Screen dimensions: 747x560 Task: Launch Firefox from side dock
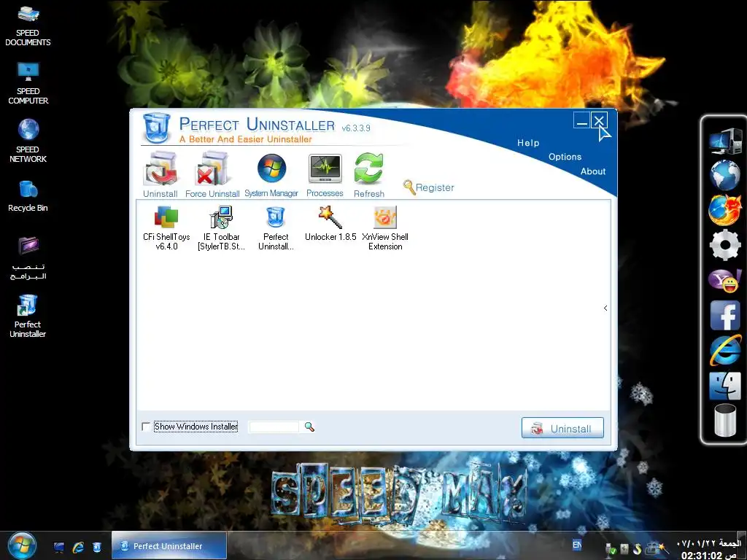point(724,209)
